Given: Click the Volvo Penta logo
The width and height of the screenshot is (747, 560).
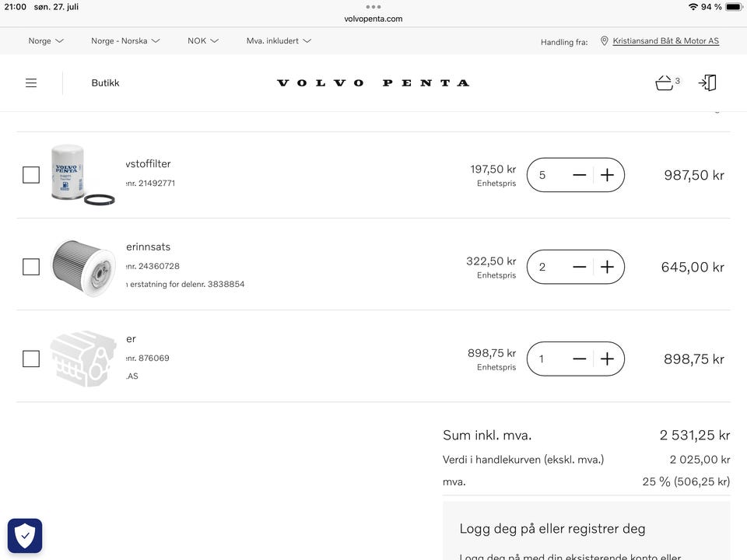Looking at the screenshot, I should (x=373, y=83).
